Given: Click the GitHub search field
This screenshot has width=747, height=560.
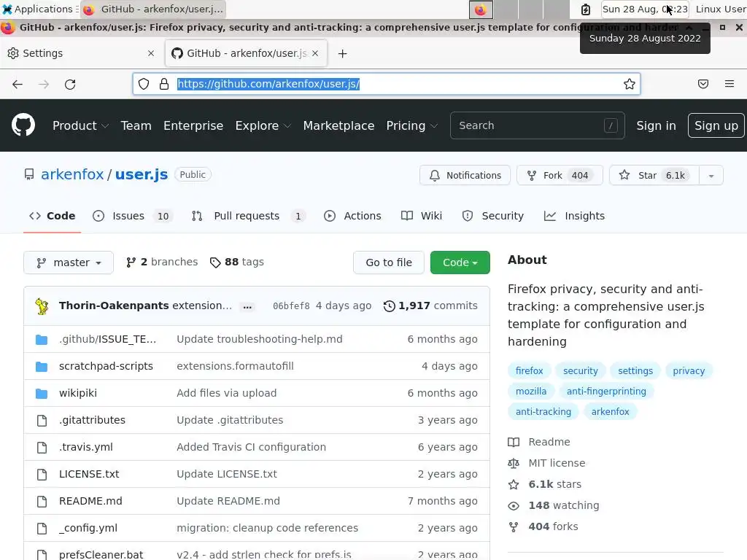Looking at the screenshot, I should pyautogui.click(x=538, y=125).
